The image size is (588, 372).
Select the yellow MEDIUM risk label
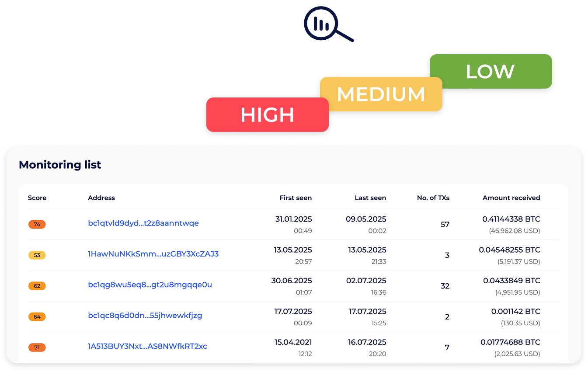pyautogui.click(x=381, y=94)
